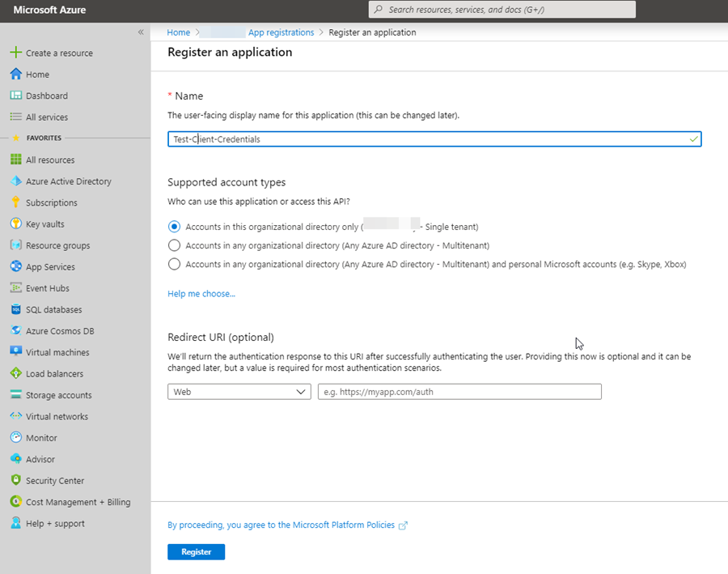This screenshot has width=728, height=574.
Task: Open the Microsoft Platform Policies link
Action: [281, 525]
